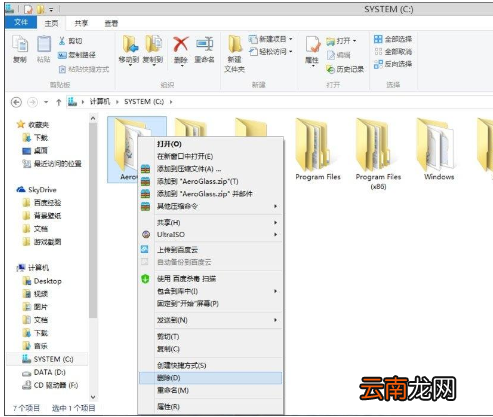
Task: Open the Program Files folder
Action: pyautogui.click(x=318, y=149)
